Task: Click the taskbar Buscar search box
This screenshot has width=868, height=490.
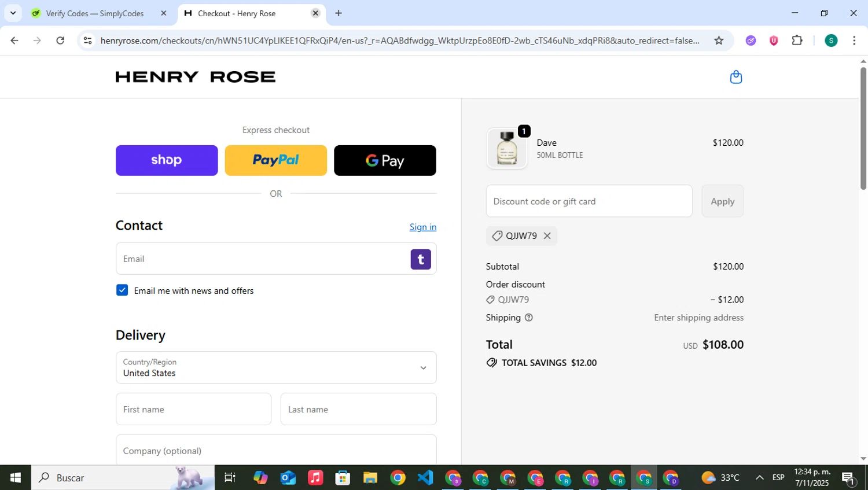Action: point(123,478)
